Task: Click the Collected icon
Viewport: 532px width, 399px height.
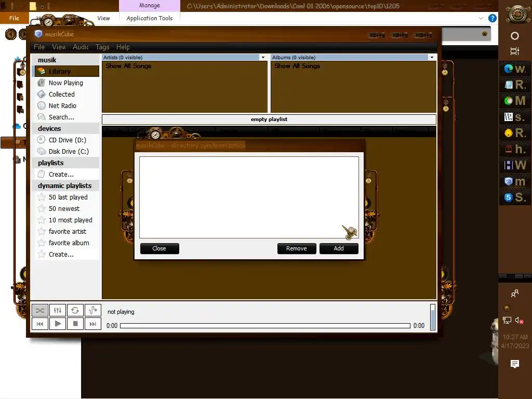Action: tap(42, 95)
